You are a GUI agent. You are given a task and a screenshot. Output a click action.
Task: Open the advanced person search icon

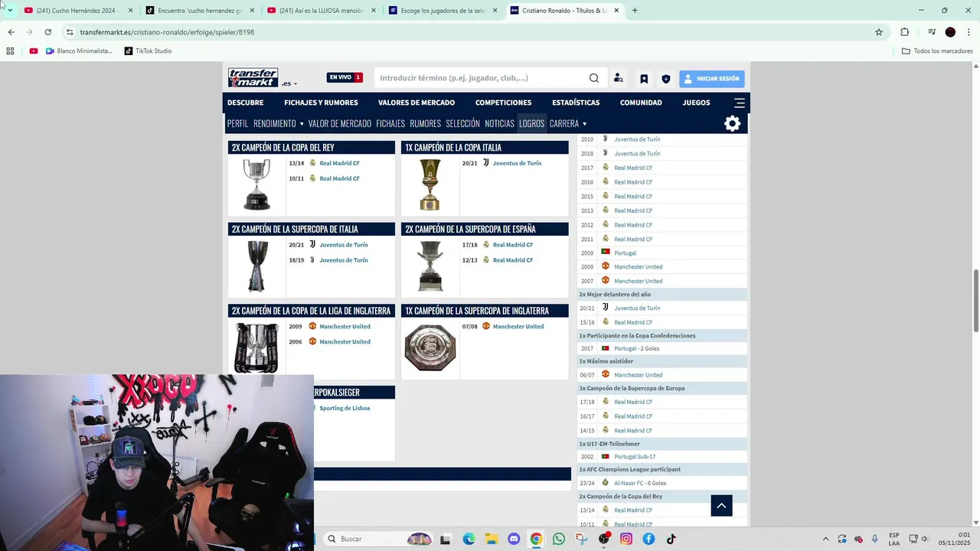pos(619,78)
